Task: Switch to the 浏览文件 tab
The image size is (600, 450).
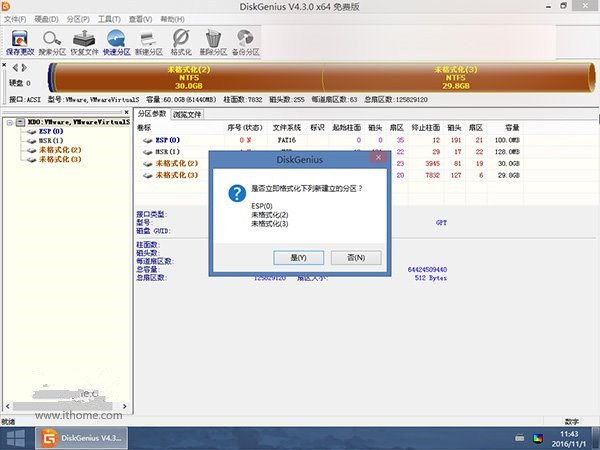Action: tap(187, 115)
